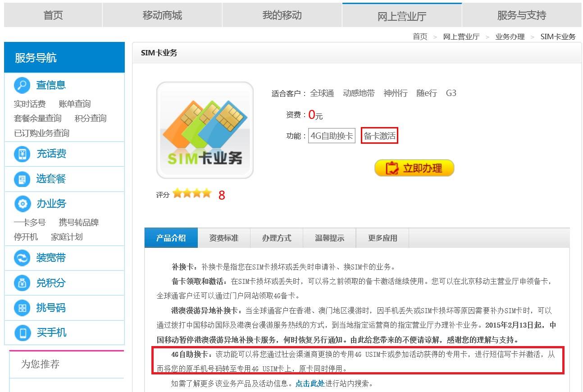
Task: Click 业务办理 in the breadcrumb
Action: tap(510, 37)
